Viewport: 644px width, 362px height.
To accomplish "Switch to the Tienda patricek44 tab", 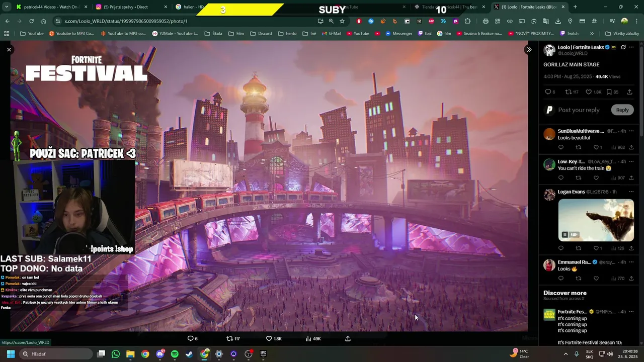I will click(449, 7).
